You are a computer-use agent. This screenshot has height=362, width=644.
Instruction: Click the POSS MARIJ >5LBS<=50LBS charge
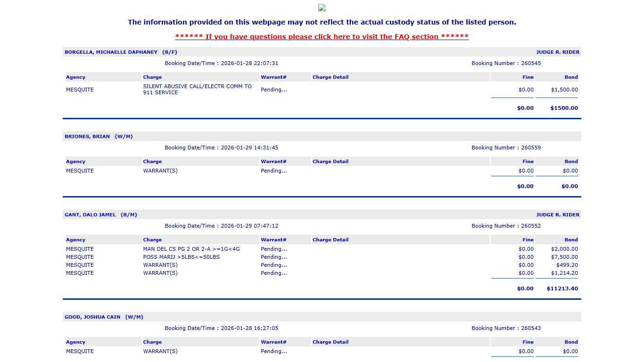coord(182,257)
